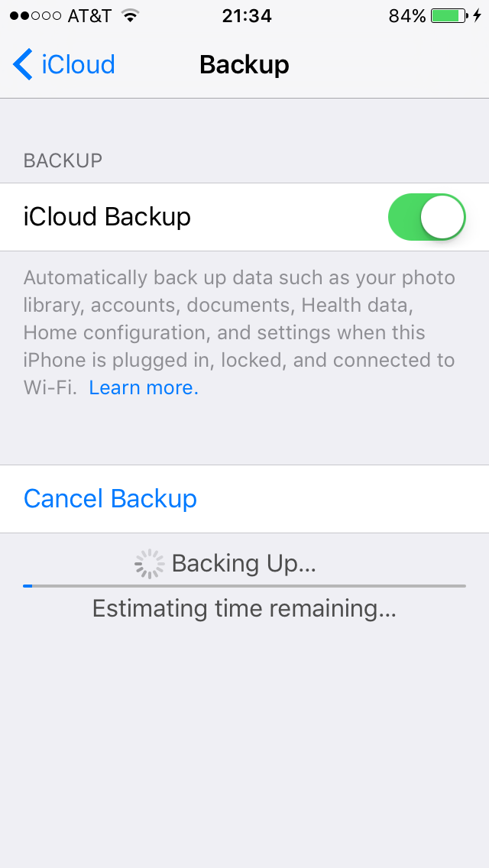This screenshot has height=868, width=489.
Task: Open the Learn more link
Action: click(x=144, y=388)
